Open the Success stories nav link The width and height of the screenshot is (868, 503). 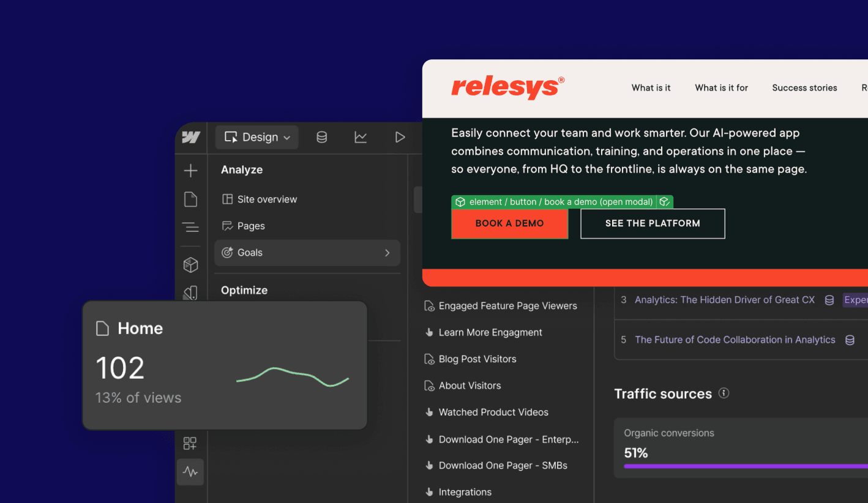(x=804, y=88)
